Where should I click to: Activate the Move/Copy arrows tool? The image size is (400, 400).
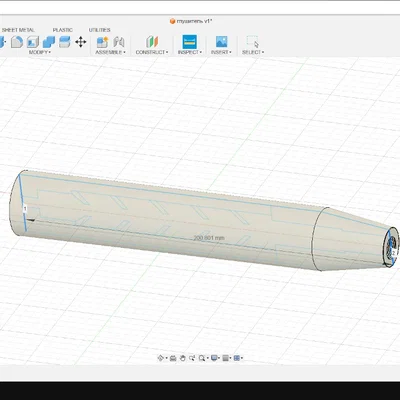81,42
